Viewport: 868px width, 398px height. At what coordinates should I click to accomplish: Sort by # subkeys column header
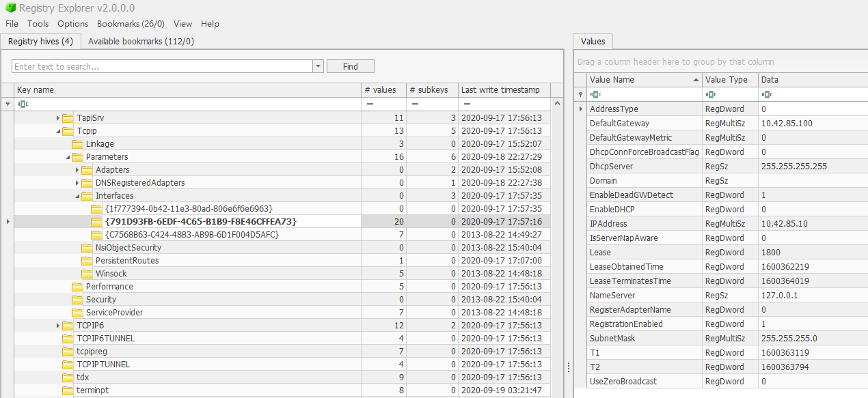point(431,90)
